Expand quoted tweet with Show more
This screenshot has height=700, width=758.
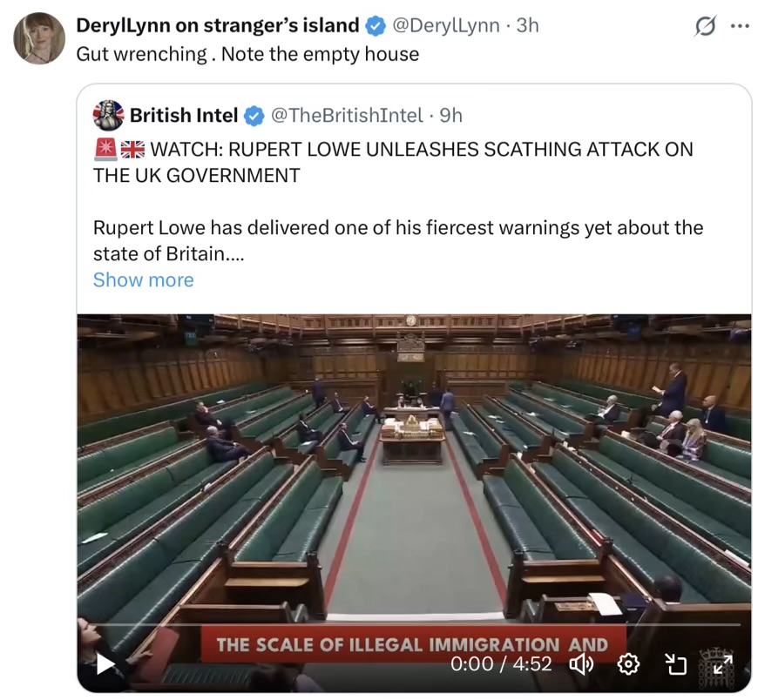point(143,280)
